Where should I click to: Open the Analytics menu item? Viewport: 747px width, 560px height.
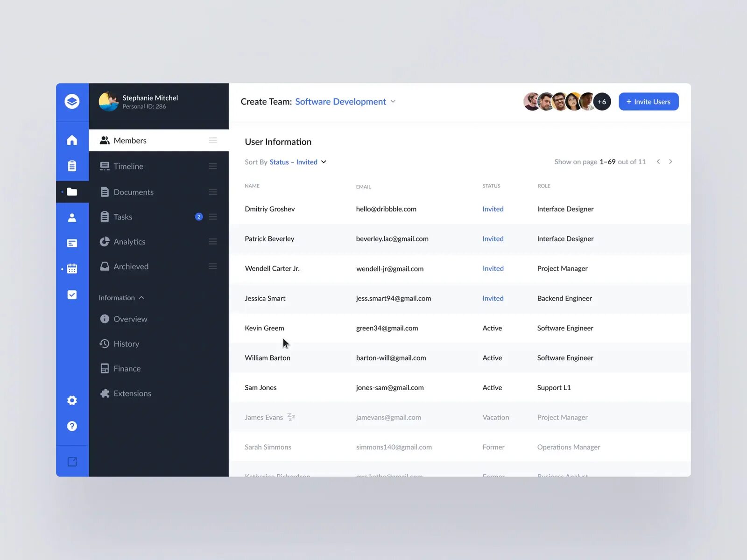tap(159, 242)
